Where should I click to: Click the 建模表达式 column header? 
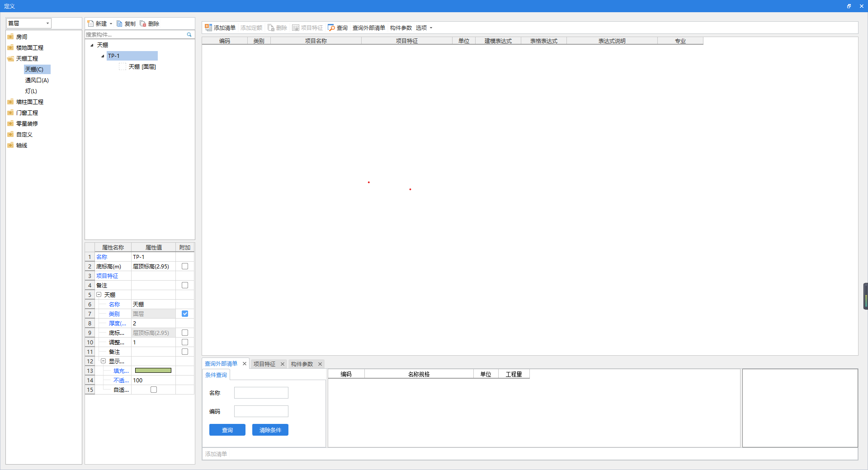click(x=498, y=41)
